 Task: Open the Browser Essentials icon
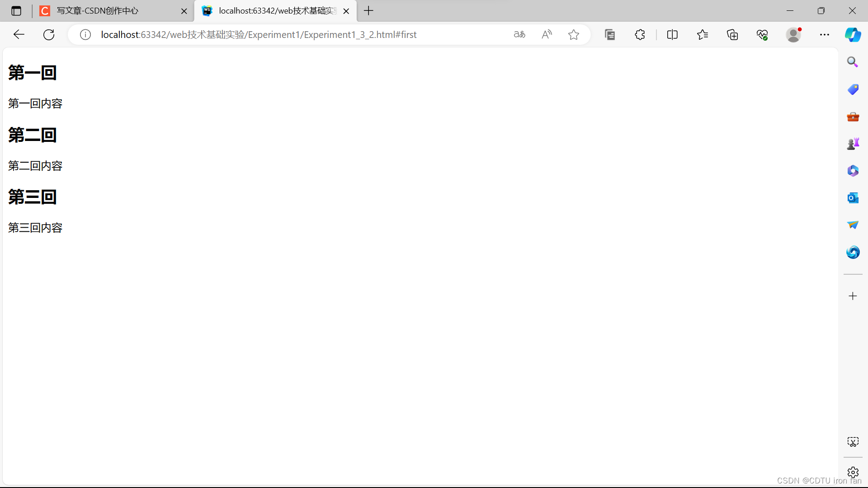click(764, 34)
